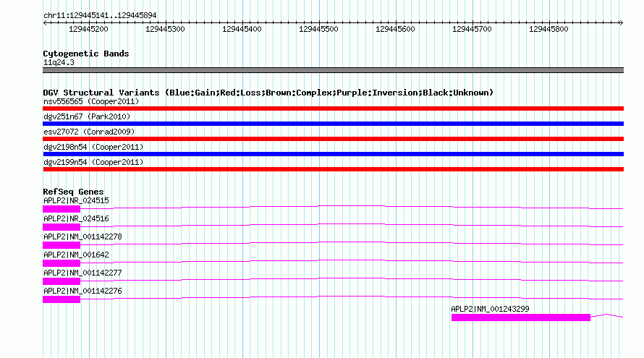The image size is (644, 358).
Task: Click the dgv2199n54 (Cooper2011) label
Action: [x=93, y=162]
